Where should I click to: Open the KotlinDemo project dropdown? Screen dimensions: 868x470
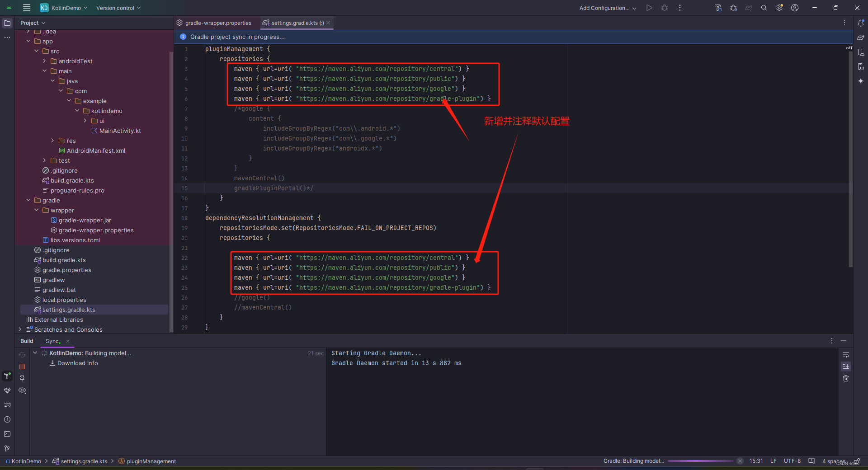(x=63, y=8)
